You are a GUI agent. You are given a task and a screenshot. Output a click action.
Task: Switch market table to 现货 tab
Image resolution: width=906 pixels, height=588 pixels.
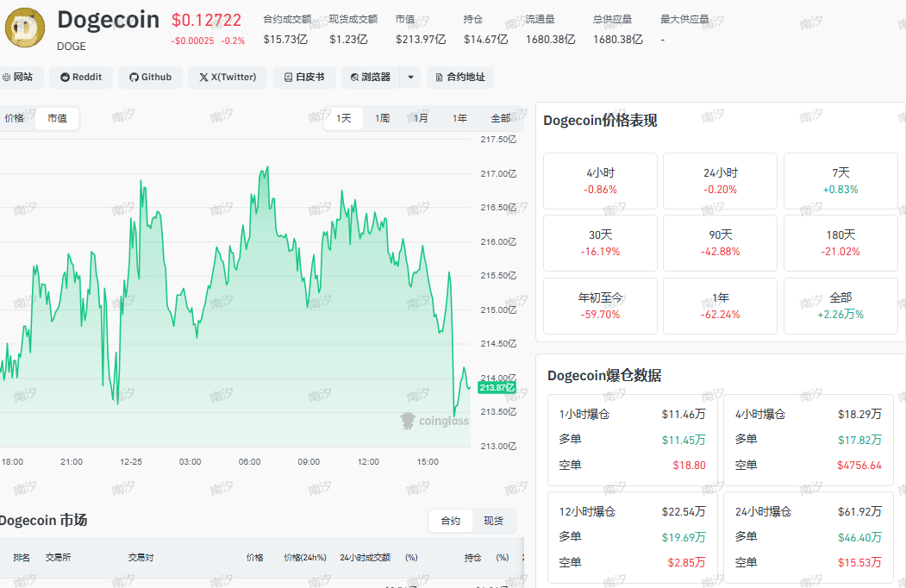pyautogui.click(x=493, y=521)
